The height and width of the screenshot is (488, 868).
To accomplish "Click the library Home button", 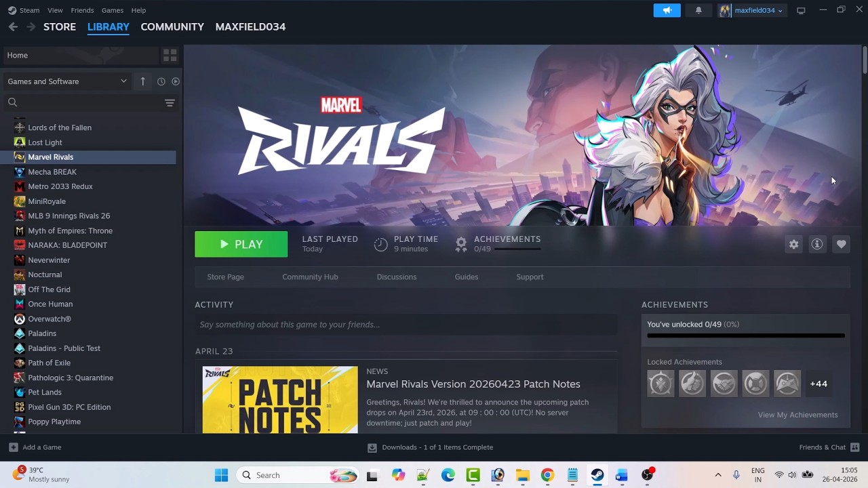I will [81, 55].
